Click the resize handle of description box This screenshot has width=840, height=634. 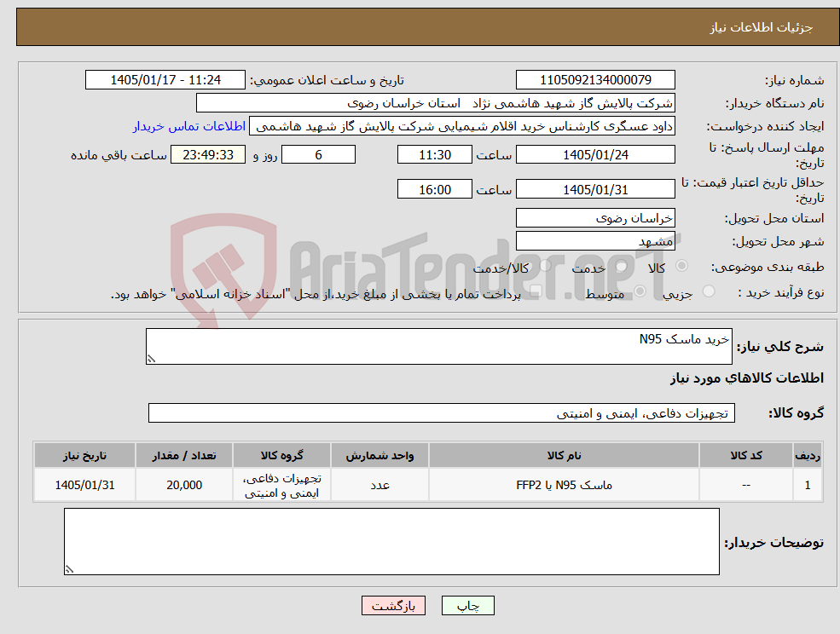coord(151,359)
